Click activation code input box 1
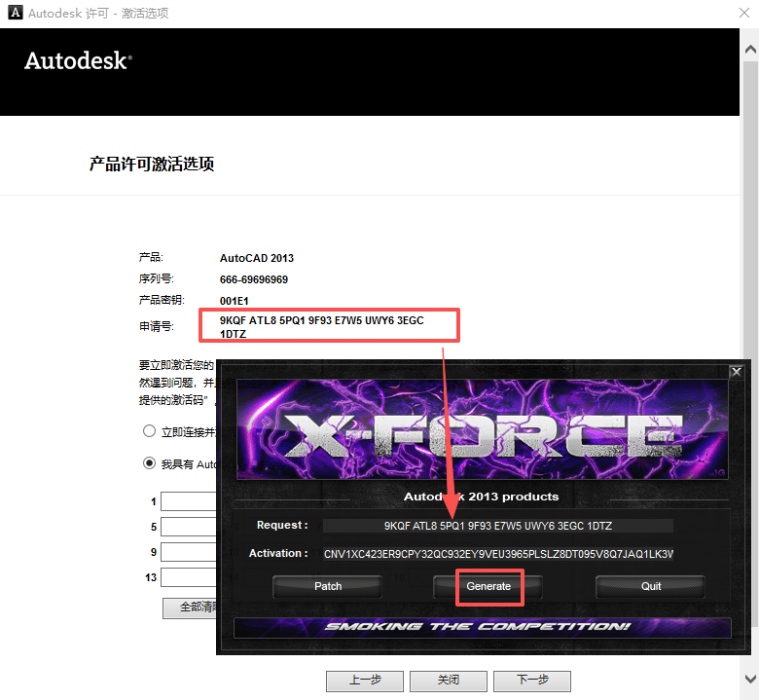 click(189, 501)
